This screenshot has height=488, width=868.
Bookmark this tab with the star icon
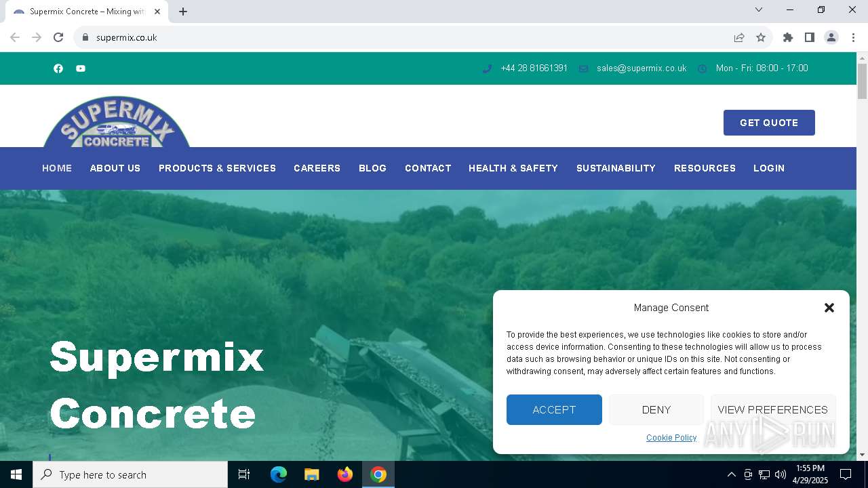(761, 37)
